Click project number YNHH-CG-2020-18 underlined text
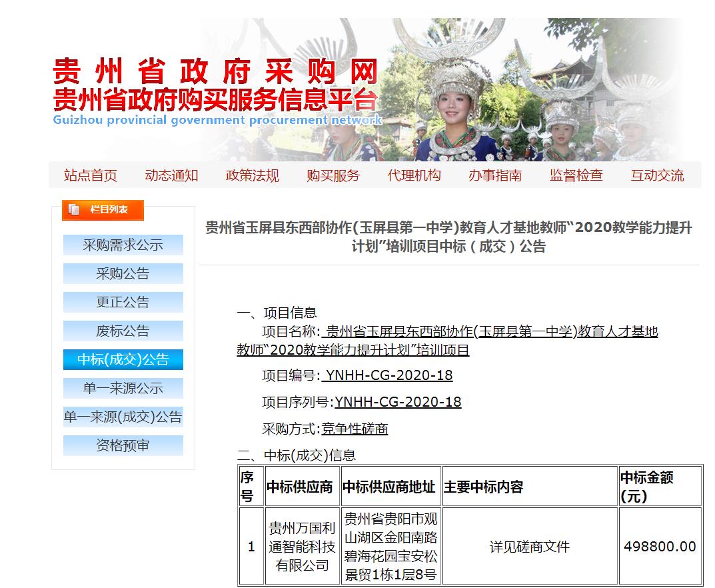Image resolution: width=715 pixels, height=588 pixels. (388, 375)
